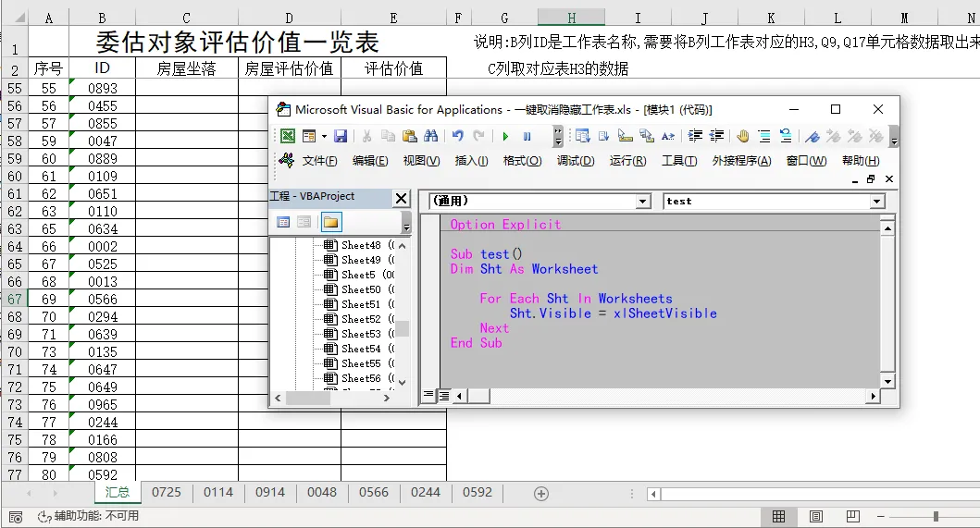This screenshot has height=528, width=980.
Task: Open the Insert UserForm dropdown arrow
Action: 324,136
